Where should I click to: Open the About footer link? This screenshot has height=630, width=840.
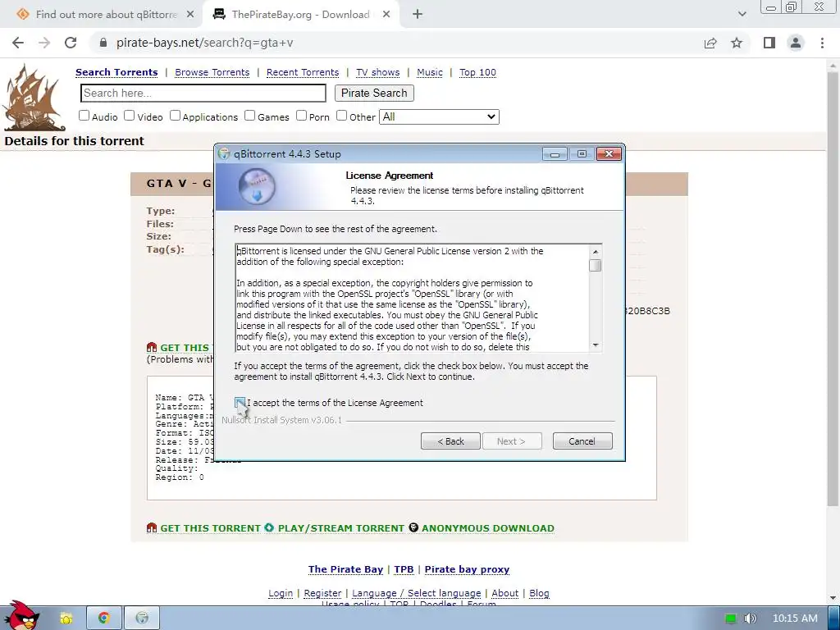(x=505, y=593)
